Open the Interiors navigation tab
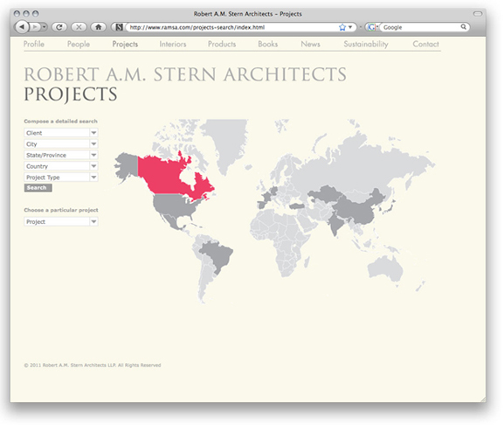Screen dimensions: 504x425 (x=173, y=44)
